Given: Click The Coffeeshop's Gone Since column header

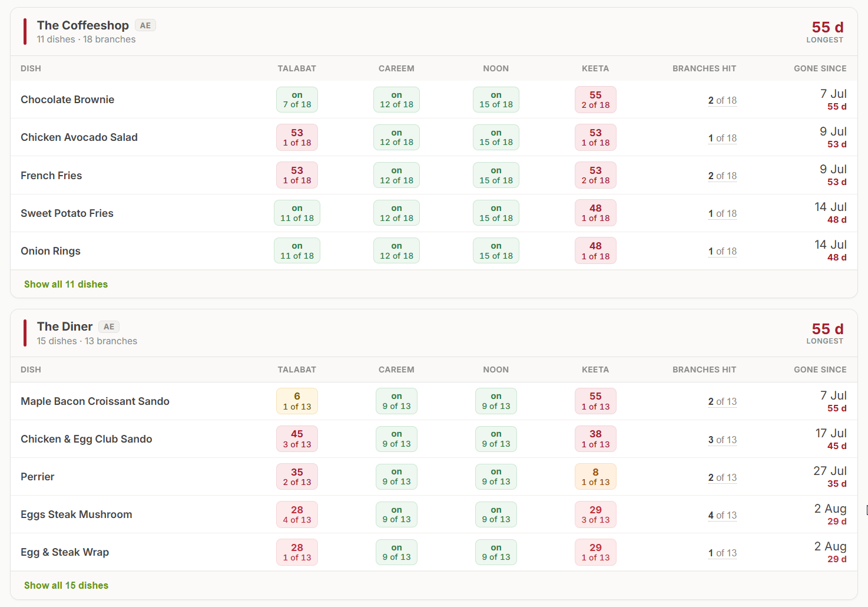Looking at the screenshot, I should click(x=820, y=68).
